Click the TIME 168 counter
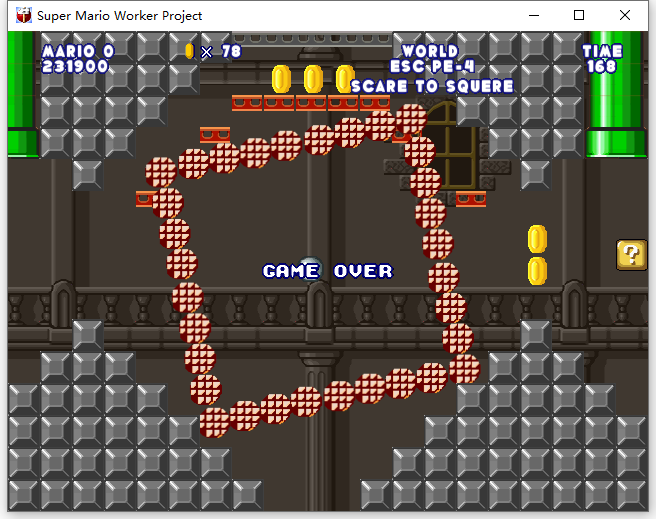656x519 pixels. pos(602,59)
